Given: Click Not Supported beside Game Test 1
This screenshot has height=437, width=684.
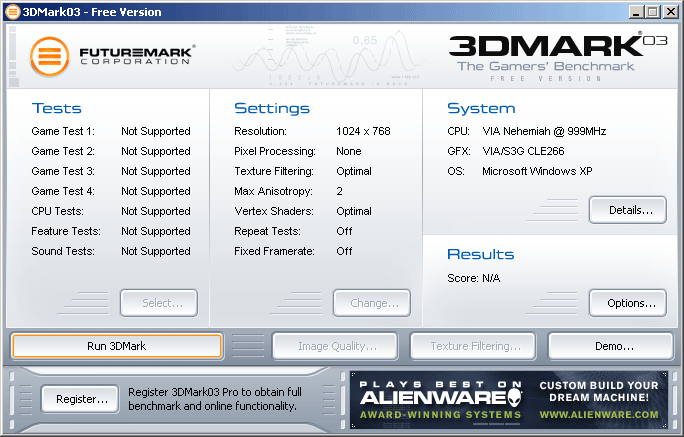Looking at the screenshot, I should [156, 131].
